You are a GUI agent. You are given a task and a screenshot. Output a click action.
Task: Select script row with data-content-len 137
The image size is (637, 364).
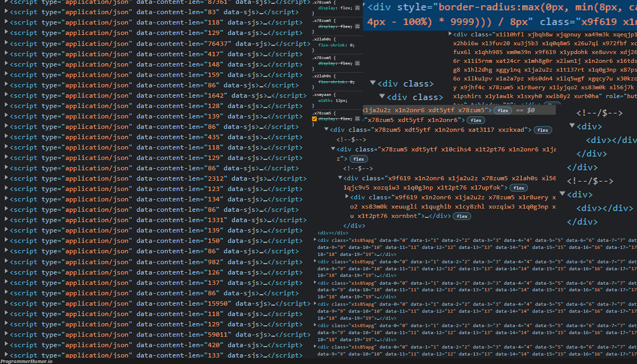[x=156, y=283]
